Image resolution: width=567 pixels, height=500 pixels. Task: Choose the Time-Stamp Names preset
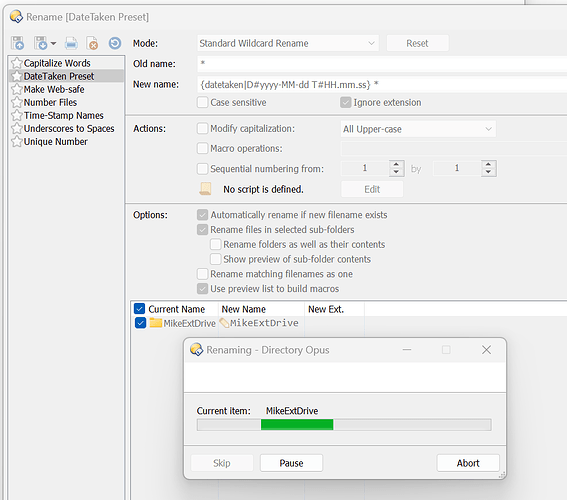pos(64,115)
